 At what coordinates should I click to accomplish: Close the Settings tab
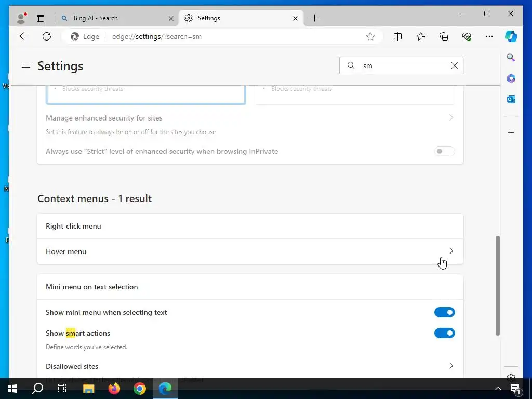pyautogui.click(x=295, y=18)
